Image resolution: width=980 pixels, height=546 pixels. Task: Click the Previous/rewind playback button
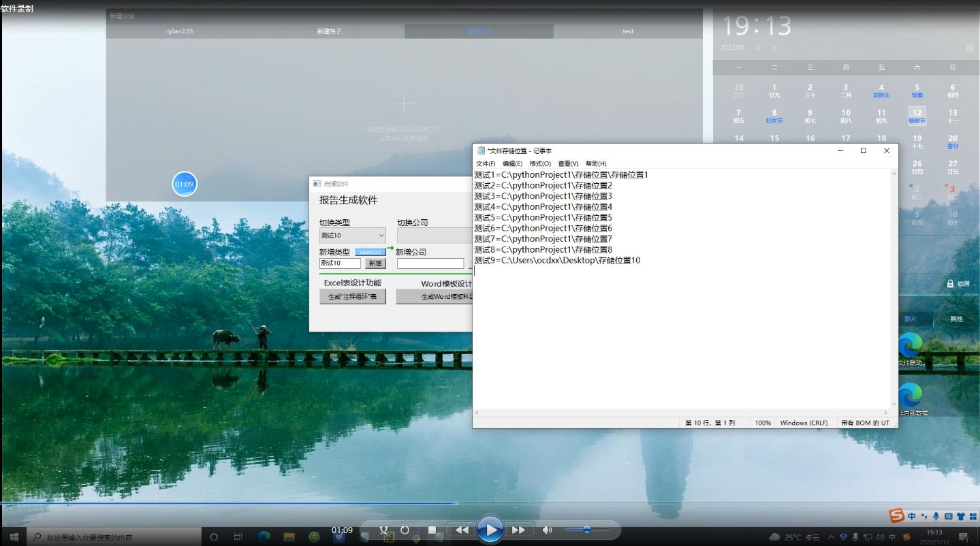coord(462,530)
